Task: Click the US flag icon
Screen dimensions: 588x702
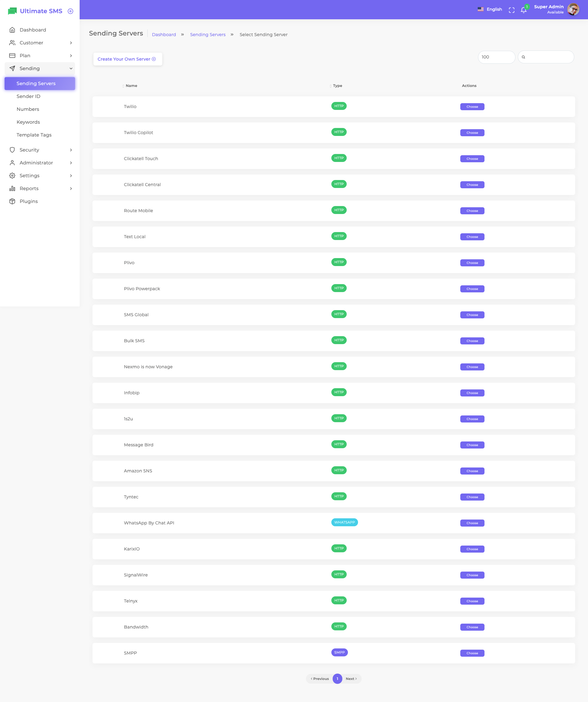Action: coord(480,9)
